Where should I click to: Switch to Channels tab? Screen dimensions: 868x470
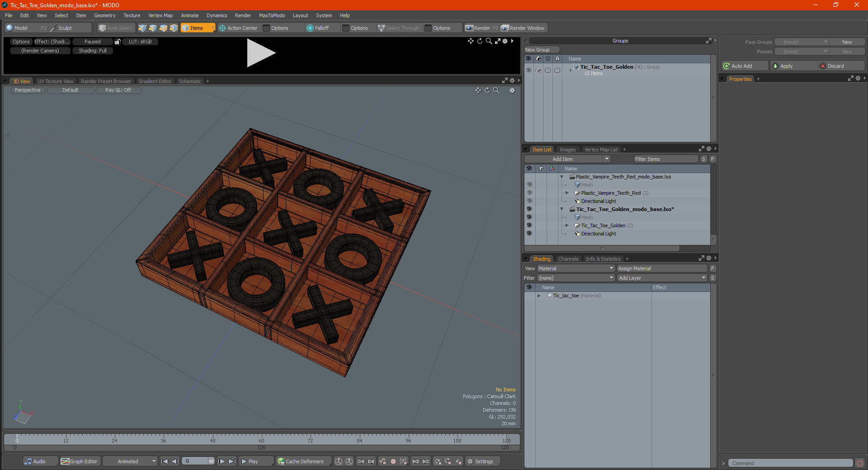568,259
